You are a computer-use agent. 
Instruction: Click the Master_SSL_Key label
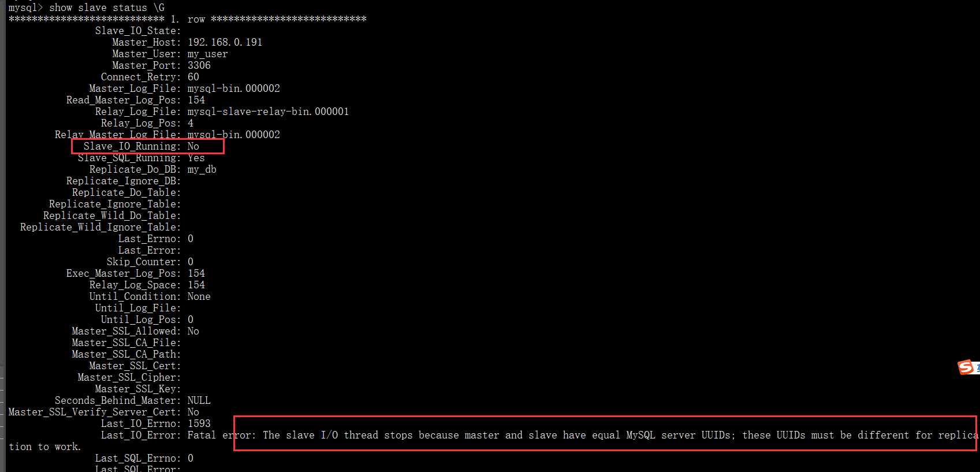click(x=138, y=389)
